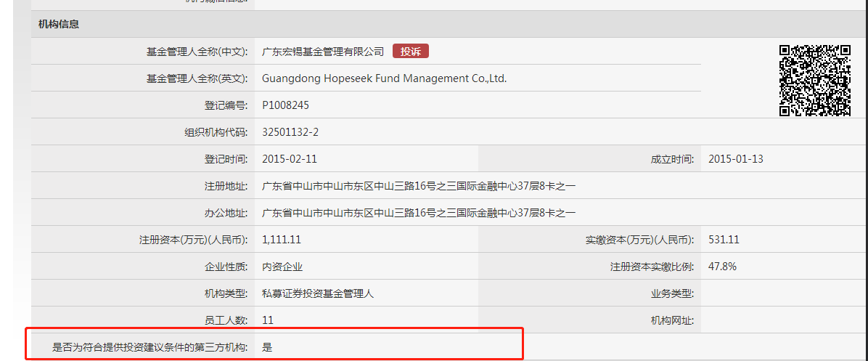
Task: Click the red 投诉 button
Action: pos(411,51)
